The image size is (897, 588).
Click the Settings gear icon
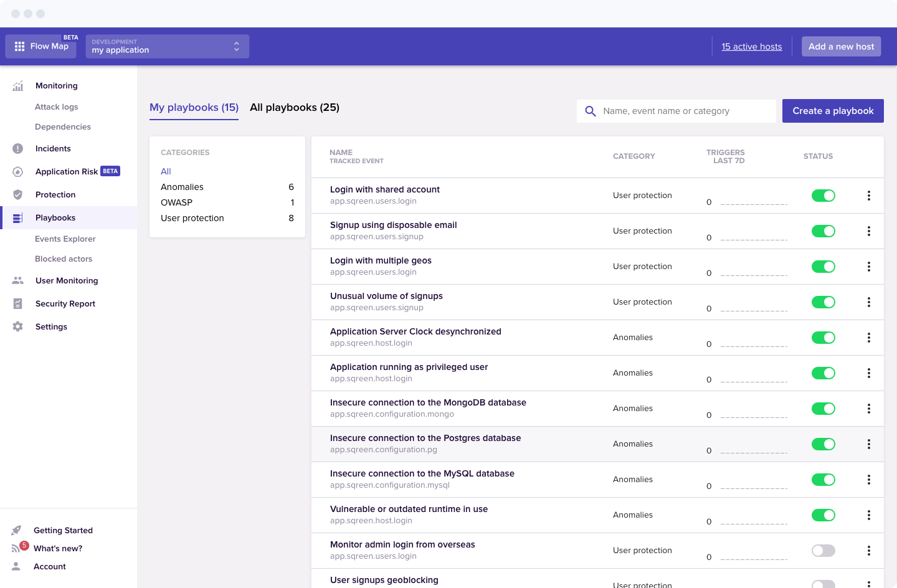point(18,327)
